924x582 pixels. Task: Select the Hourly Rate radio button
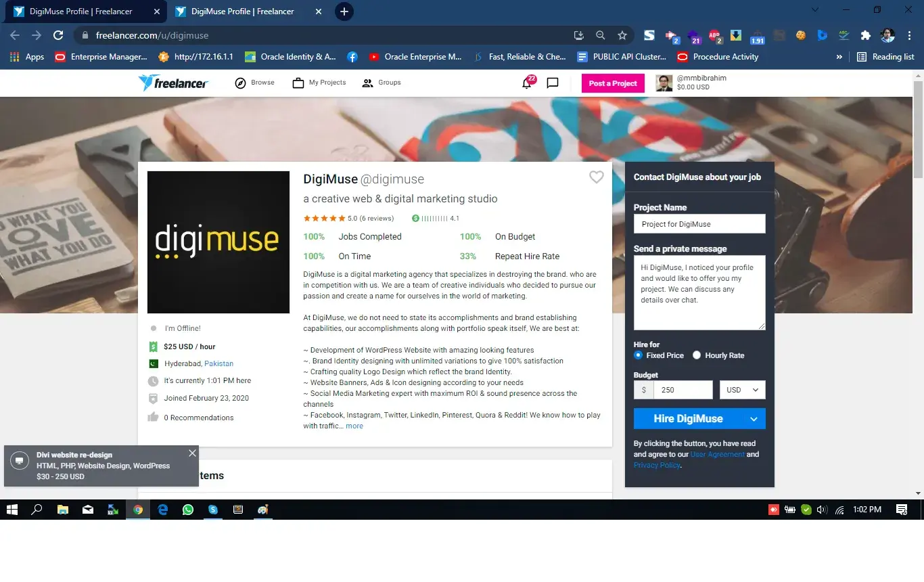click(697, 355)
